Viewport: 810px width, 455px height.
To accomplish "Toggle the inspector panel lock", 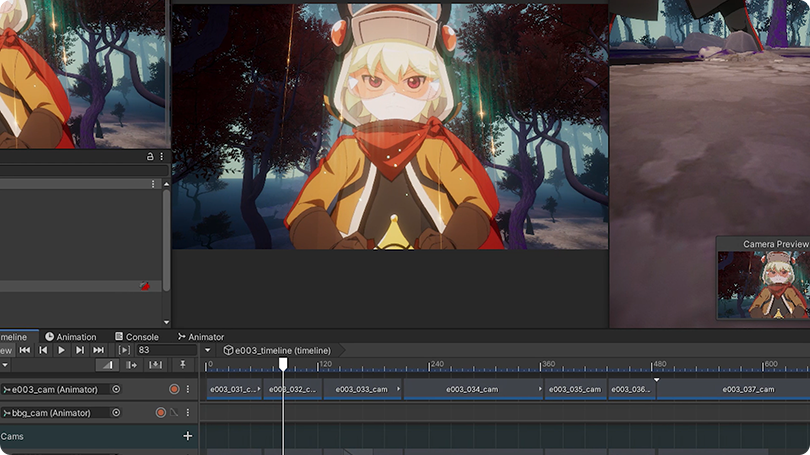I will [x=150, y=156].
